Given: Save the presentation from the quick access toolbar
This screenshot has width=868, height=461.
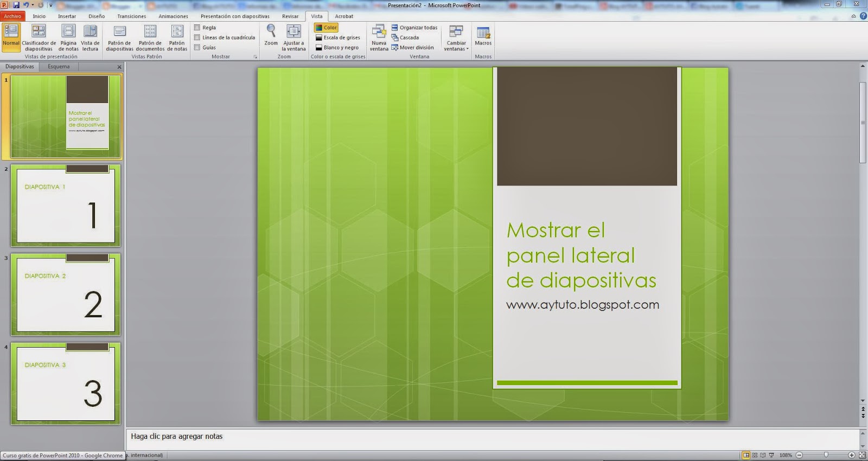Looking at the screenshot, I should point(16,5).
